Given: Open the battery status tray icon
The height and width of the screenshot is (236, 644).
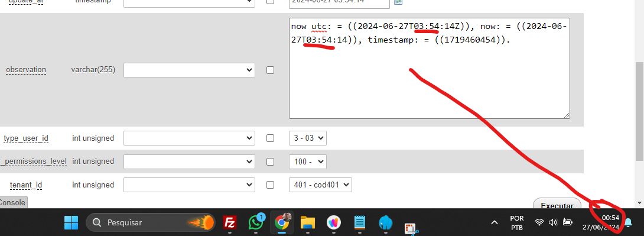Looking at the screenshot, I should [x=567, y=222].
